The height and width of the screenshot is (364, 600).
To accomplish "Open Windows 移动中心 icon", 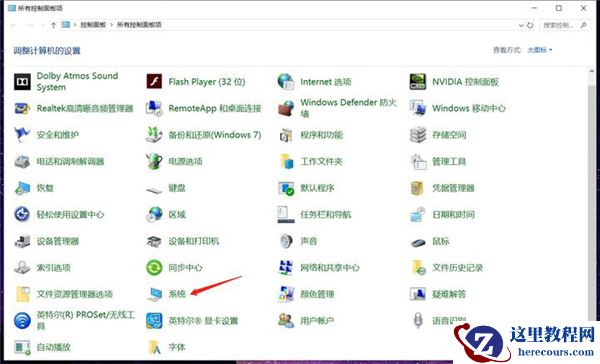I will pyautogui.click(x=418, y=108).
